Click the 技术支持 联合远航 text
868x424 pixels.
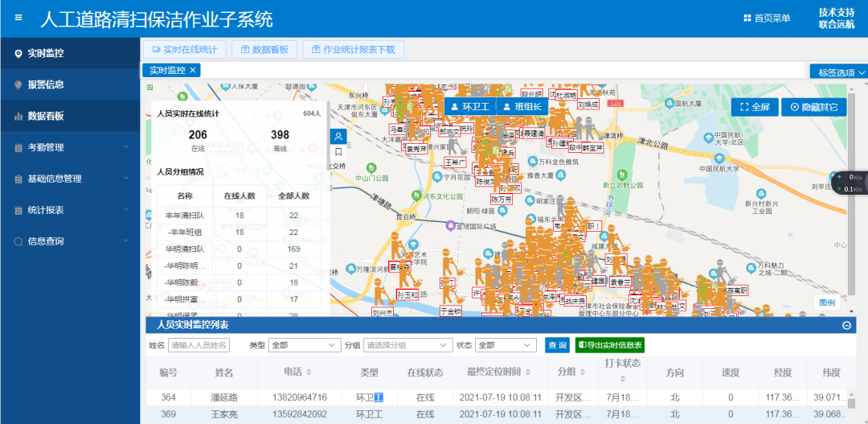[x=837, y=19]
